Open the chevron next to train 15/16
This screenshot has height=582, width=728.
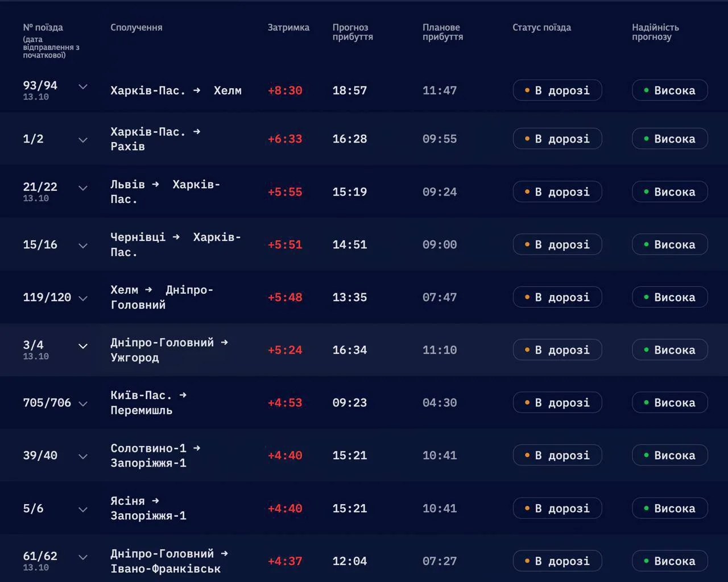[x=83, y=246]
